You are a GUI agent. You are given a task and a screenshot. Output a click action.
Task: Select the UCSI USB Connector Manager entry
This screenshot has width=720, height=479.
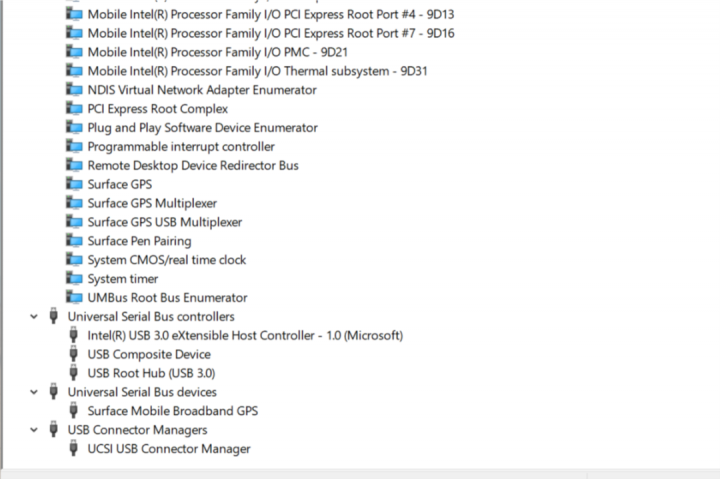tap(169, 449)
